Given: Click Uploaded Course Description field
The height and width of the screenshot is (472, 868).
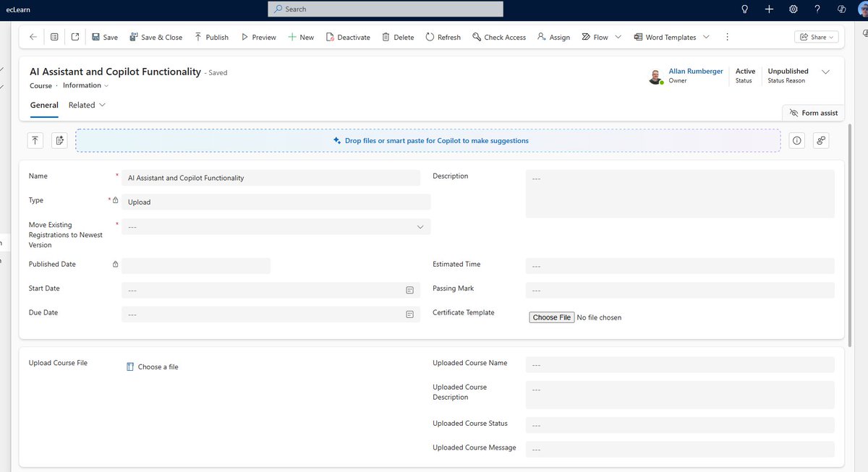Looking at the screenshot, I should click(x=680, y=395).
